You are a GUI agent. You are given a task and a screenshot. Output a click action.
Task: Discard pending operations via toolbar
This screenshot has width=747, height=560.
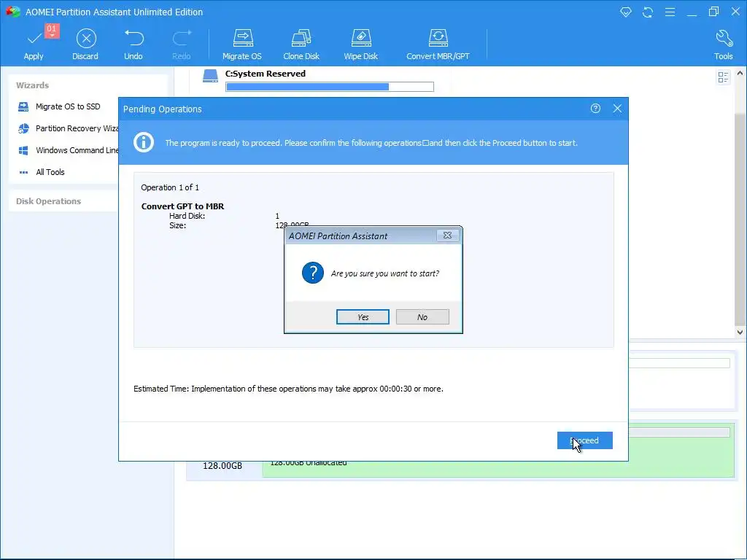[x=86, y=44]
